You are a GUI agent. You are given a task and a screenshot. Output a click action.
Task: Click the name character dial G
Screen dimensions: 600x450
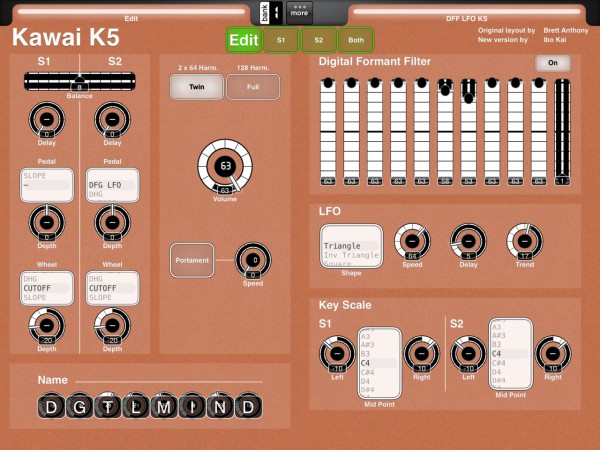(79, 406)
